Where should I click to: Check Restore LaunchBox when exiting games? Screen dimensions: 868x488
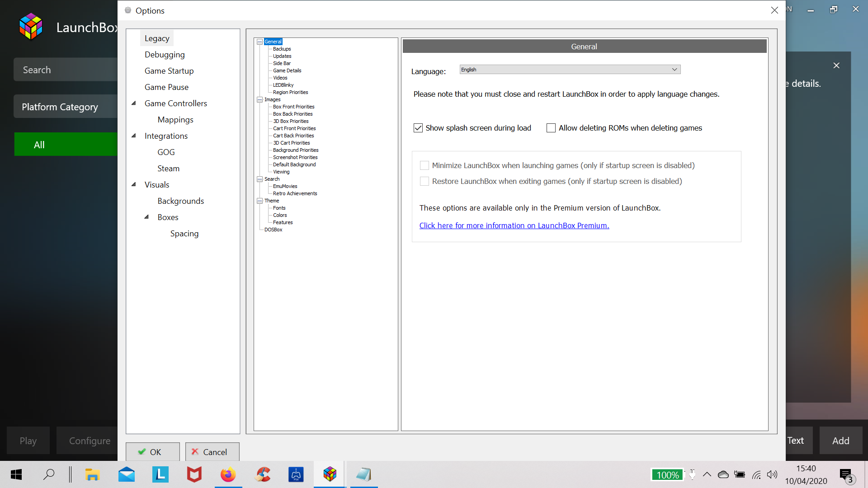click(425, 181)
